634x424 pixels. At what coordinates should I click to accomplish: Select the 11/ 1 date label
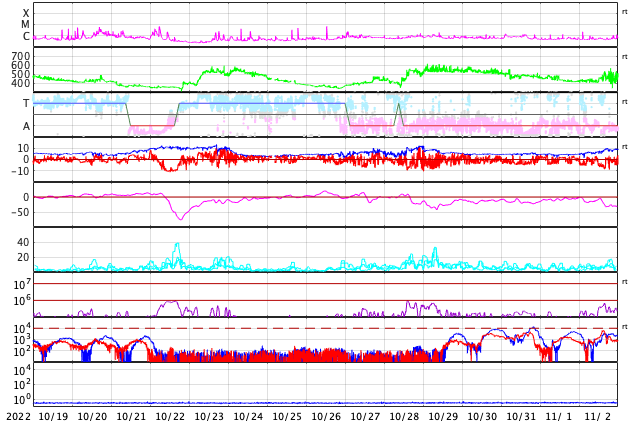[560, 417]
